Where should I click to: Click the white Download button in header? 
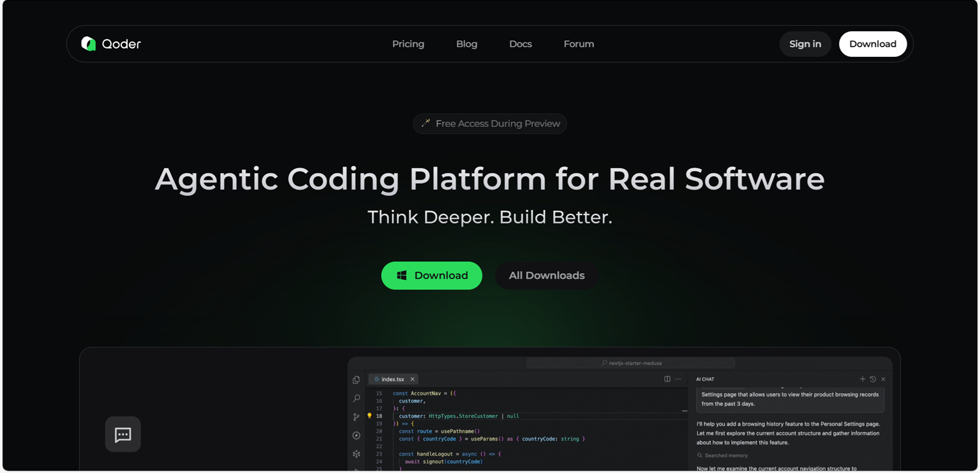coord(873,44)
